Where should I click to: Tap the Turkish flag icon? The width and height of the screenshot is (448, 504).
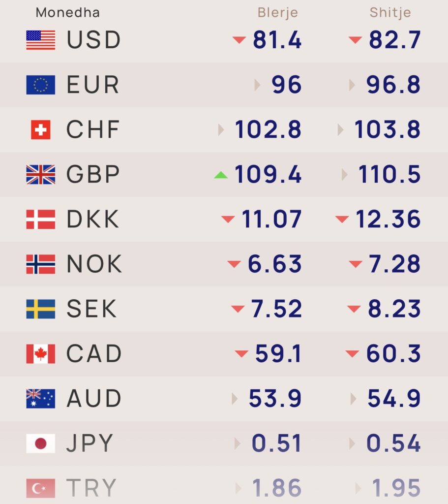[41, 488]
